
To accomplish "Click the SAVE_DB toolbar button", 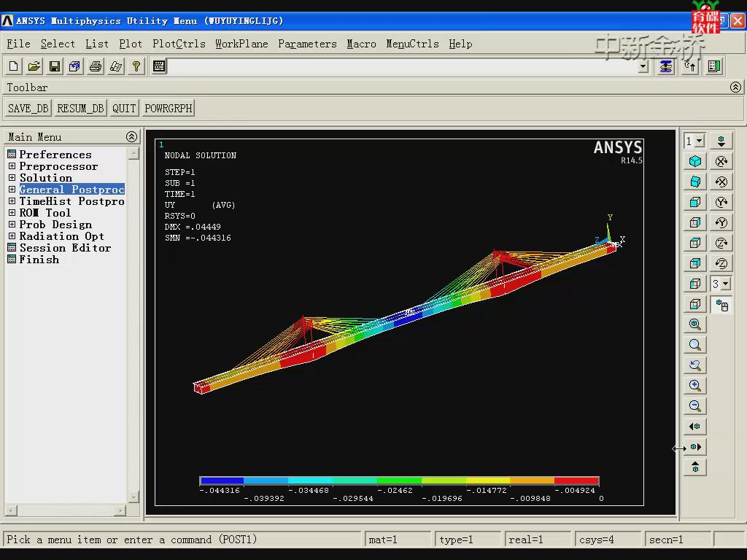I will (28, 109).
